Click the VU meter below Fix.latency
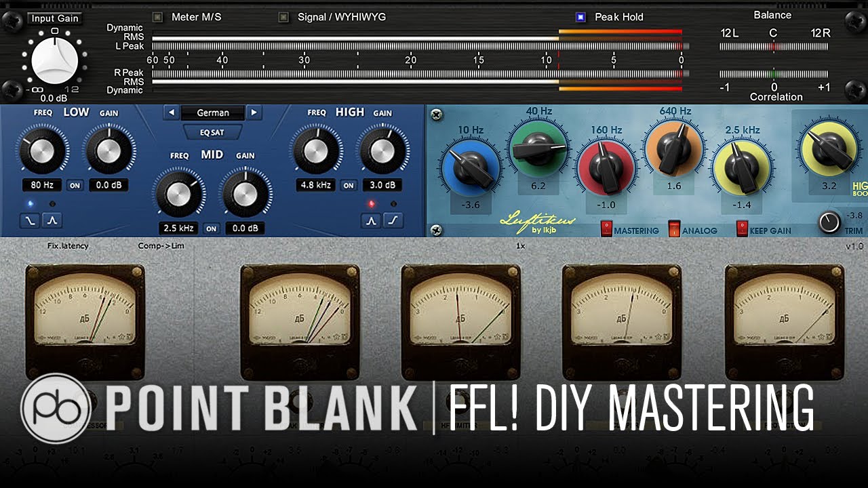 (85, 321)
